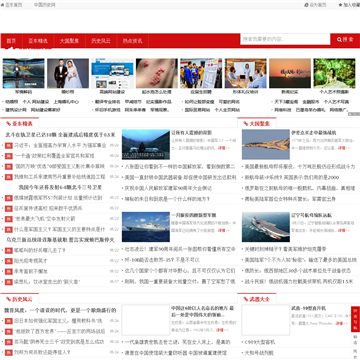Open the sunset 新闻纪实 thumbnail
The height and width of the screenshot is (360, 360).
click(x=290, y=73)
